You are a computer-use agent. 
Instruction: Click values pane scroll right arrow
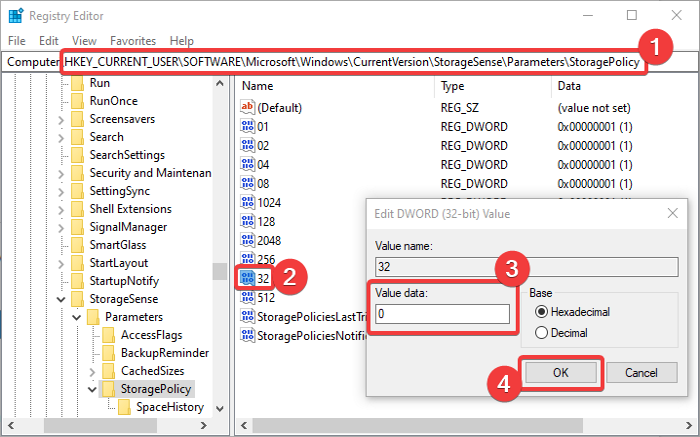pyautogui.click(x=689, y=425)
